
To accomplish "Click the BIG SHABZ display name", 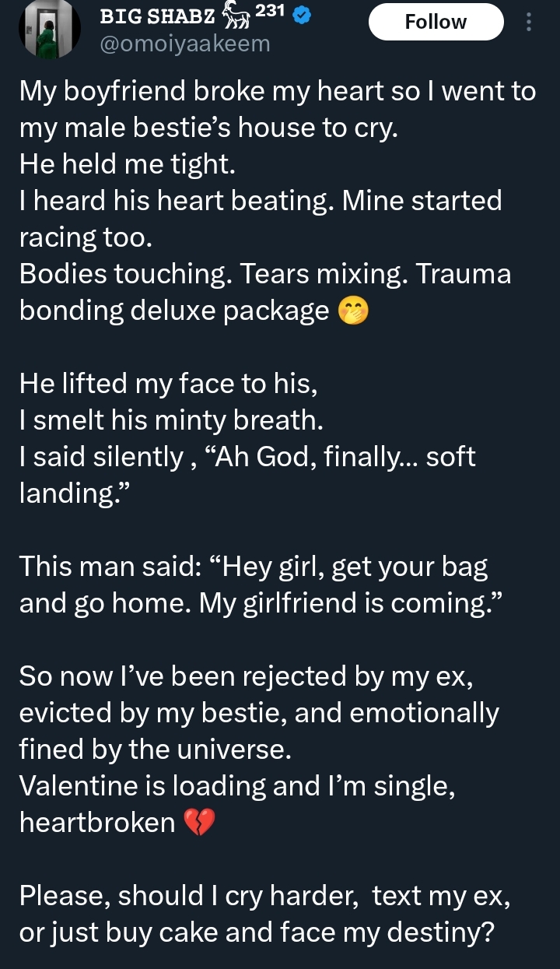I will [x=158, y=17].
